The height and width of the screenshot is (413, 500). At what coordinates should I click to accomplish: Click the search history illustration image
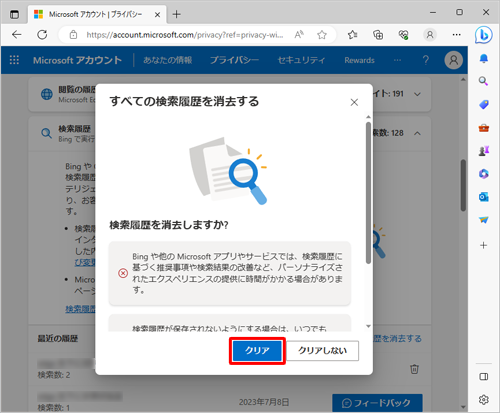point(228,170)
